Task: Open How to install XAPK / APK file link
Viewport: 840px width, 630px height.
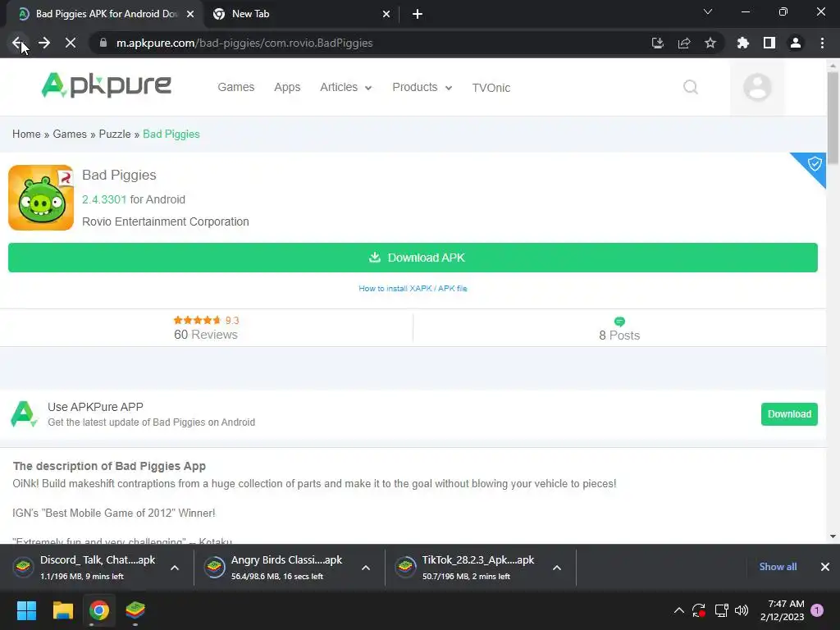Action: pos(413,288)
